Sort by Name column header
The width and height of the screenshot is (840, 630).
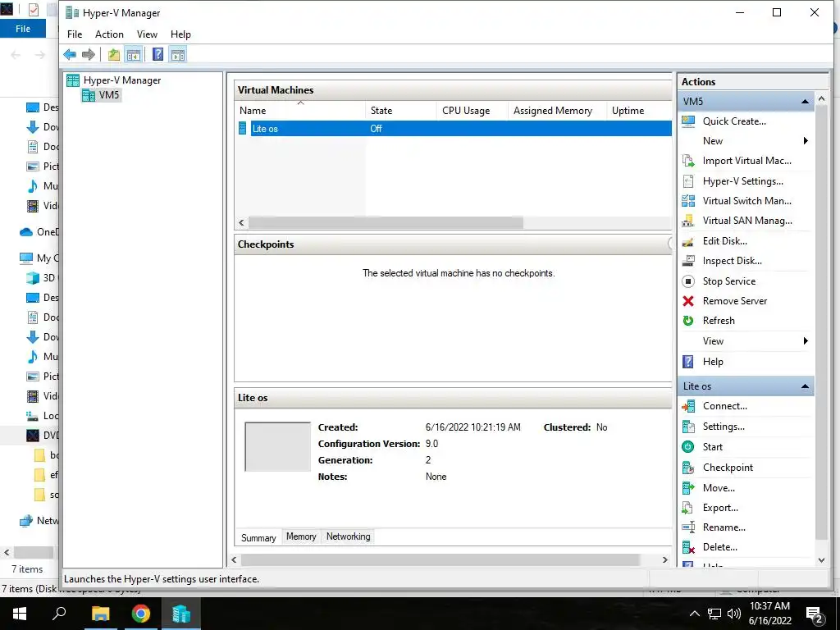[x=300, y=111]
